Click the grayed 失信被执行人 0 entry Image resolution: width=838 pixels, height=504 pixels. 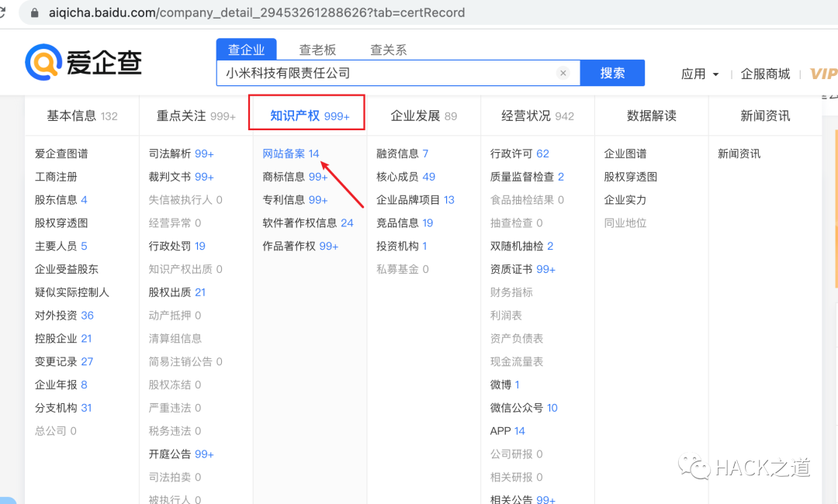[x=185, y=200]
